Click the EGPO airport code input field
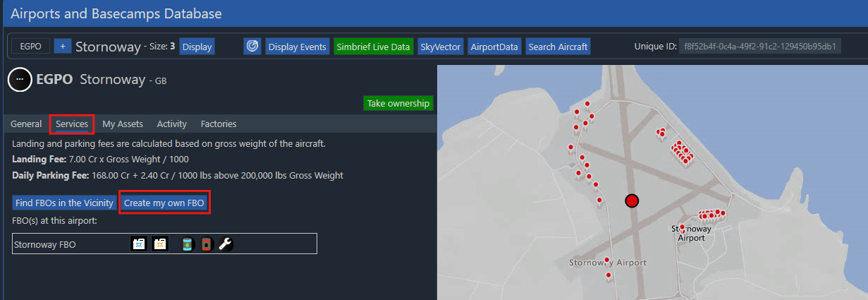868x300 pixels. point(30,47)
